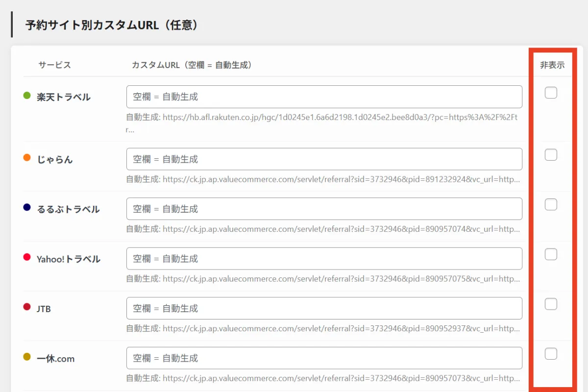Click the るるぶトラベル service label
Image resolution: width=588 pixels, height=392 pixels.
pyautogui.click(x=68, y=209)
